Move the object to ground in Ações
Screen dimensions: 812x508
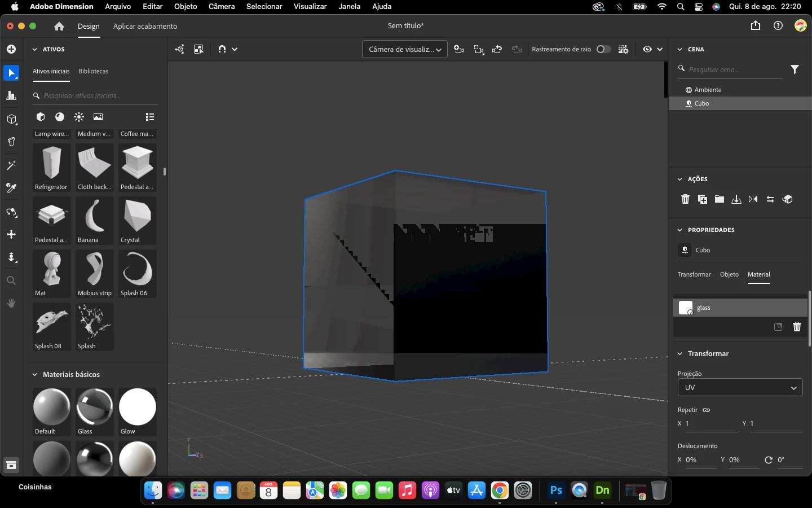coord(736,199)
